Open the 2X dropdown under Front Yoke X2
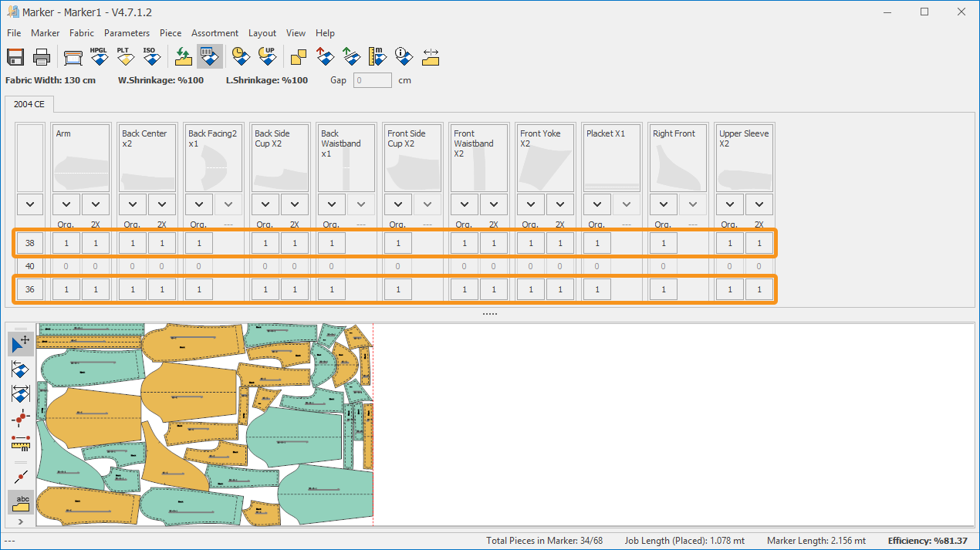This screenshot has height=550, width=980. [x=560, y=204]
